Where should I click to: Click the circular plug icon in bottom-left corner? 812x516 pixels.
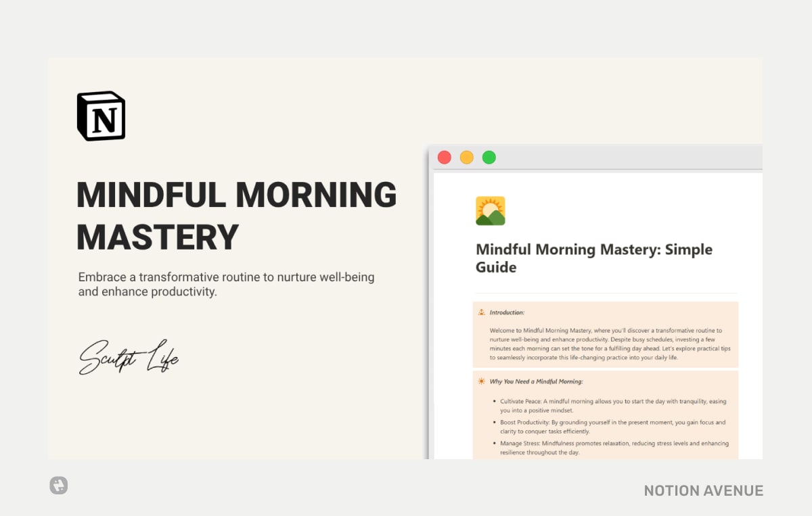58,485
